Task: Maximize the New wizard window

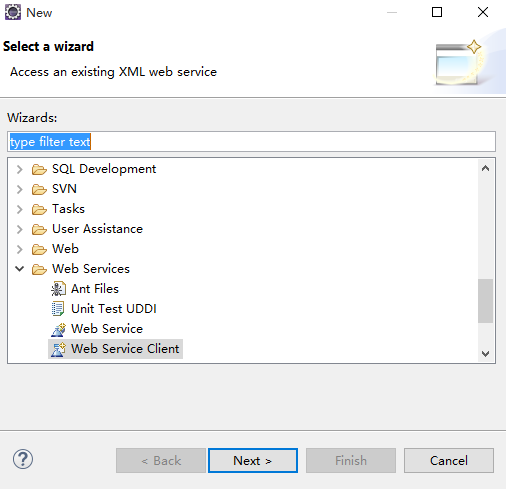Action: [x=437, y=12]
